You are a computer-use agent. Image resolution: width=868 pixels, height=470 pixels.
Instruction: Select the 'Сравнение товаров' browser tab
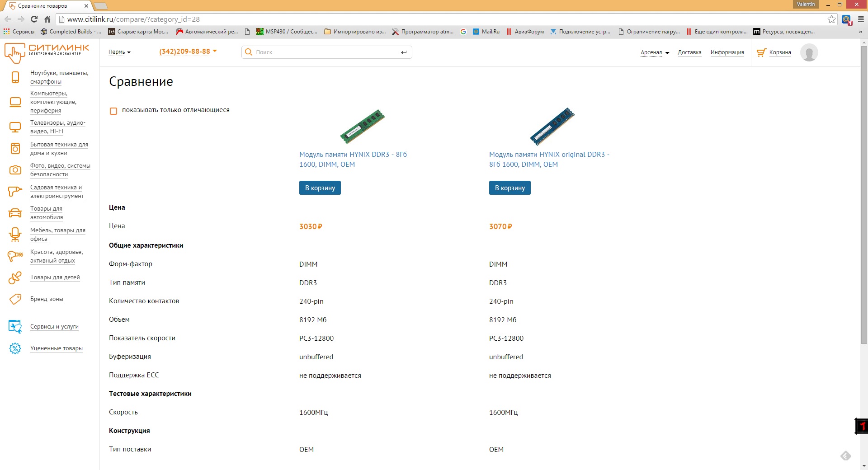[47, 6]
